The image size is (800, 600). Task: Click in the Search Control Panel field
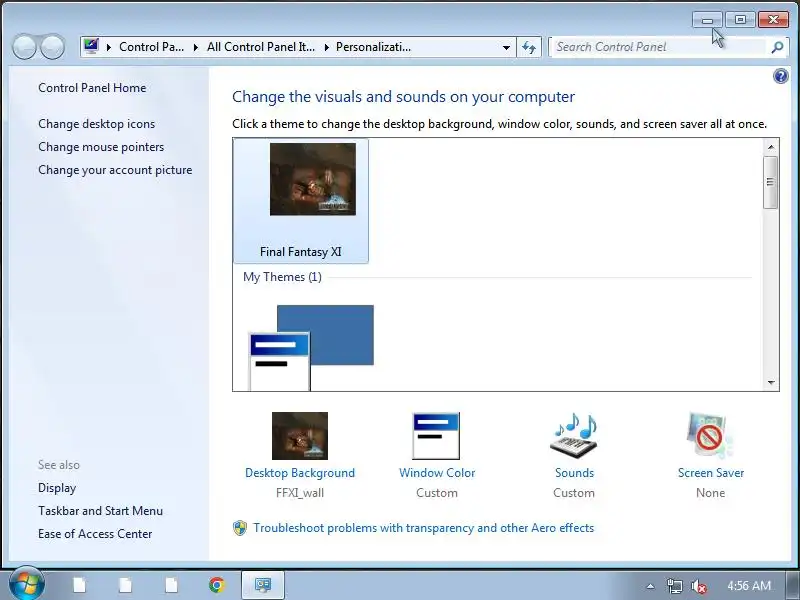click(658, 47)
